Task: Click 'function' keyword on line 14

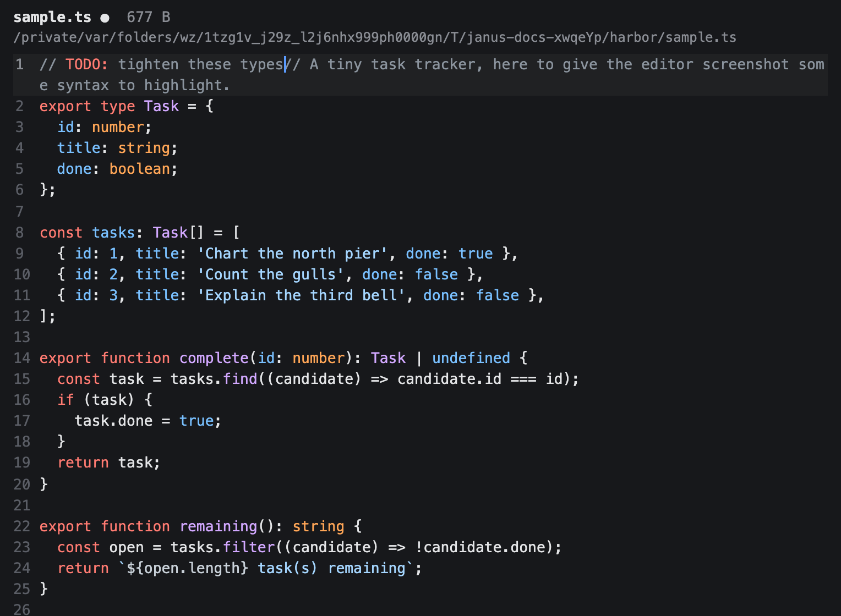Action: click(135, 358)
